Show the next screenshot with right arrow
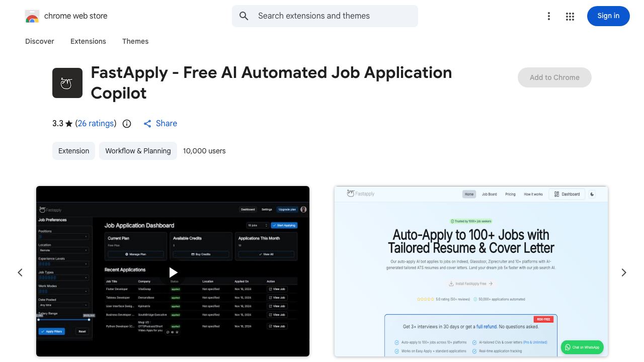 click(x=624, y=272)
